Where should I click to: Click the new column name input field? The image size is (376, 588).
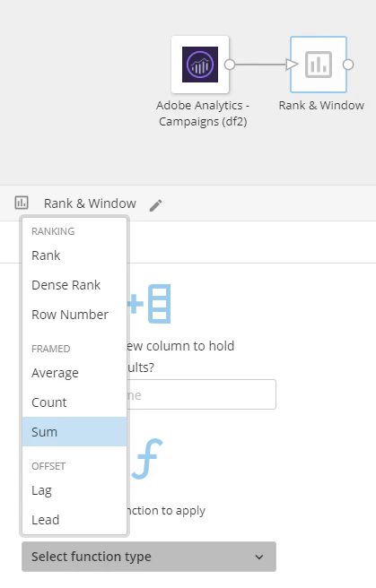coord(202,394)
